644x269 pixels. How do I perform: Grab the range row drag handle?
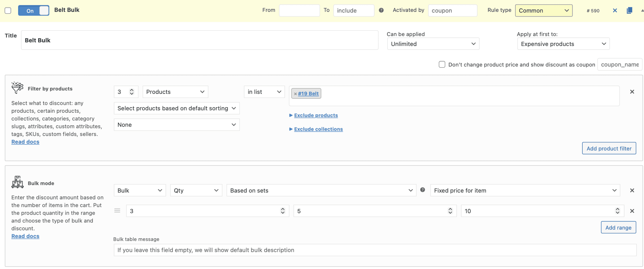click(117, 211)
